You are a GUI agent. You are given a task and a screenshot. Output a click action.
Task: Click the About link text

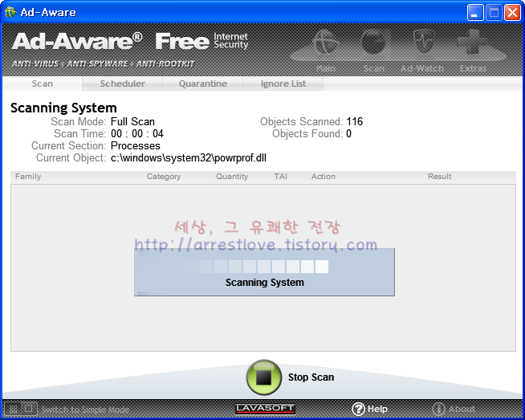tap(462, 409)
